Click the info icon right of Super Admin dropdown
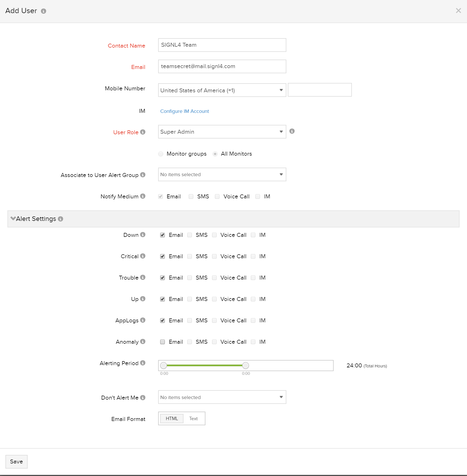Screen dimensions: 467x476 (x=292, y=131)
